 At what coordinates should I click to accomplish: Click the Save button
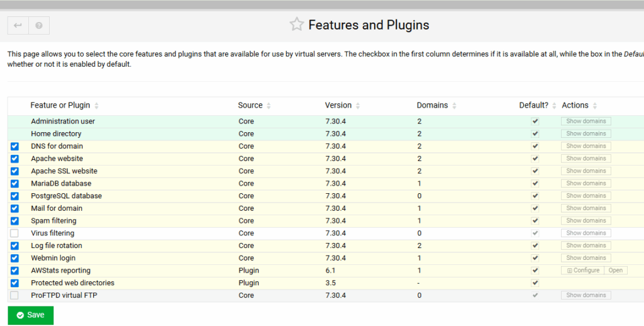(30, 315)
